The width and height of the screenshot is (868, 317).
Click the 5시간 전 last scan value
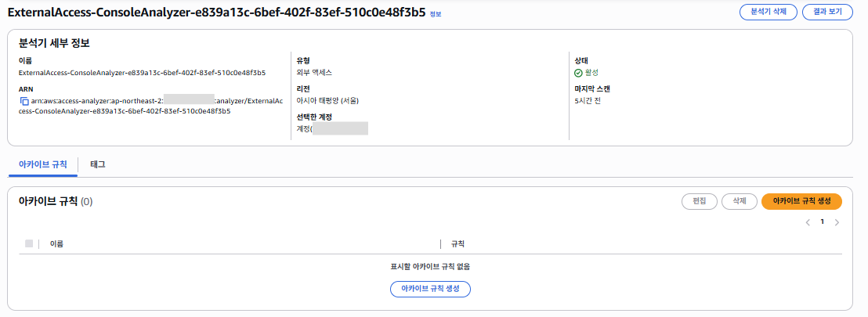(x=588, y=101)
